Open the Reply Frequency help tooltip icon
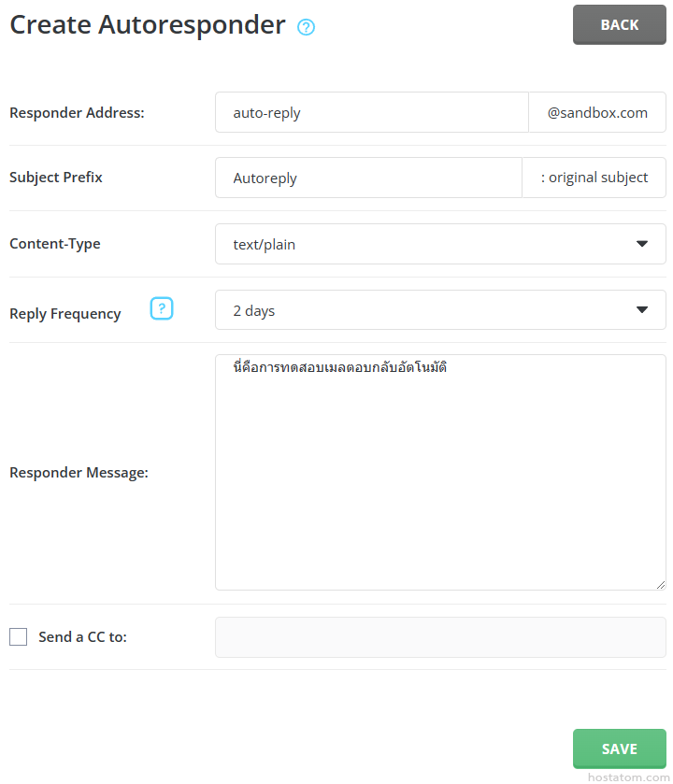 click(162, 308)
